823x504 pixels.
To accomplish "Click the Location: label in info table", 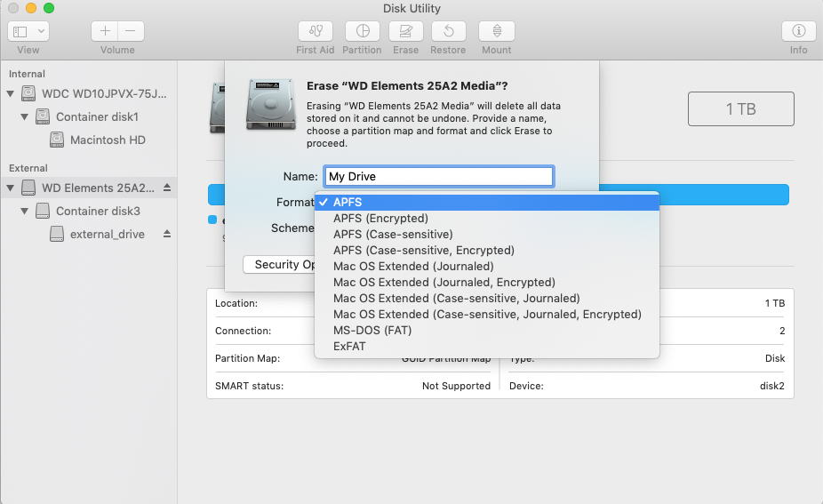I will click(236, 303).
